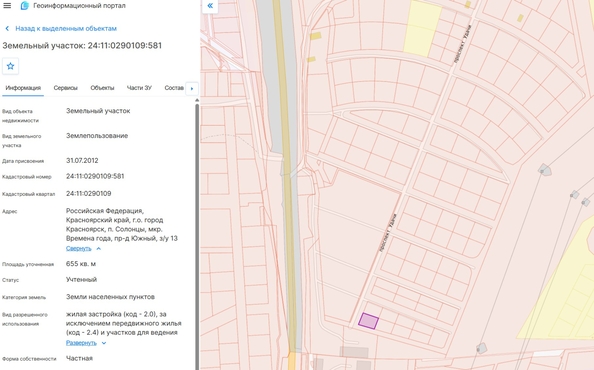Collapse address with Свернуть link
594x370 pixels.
78,248
